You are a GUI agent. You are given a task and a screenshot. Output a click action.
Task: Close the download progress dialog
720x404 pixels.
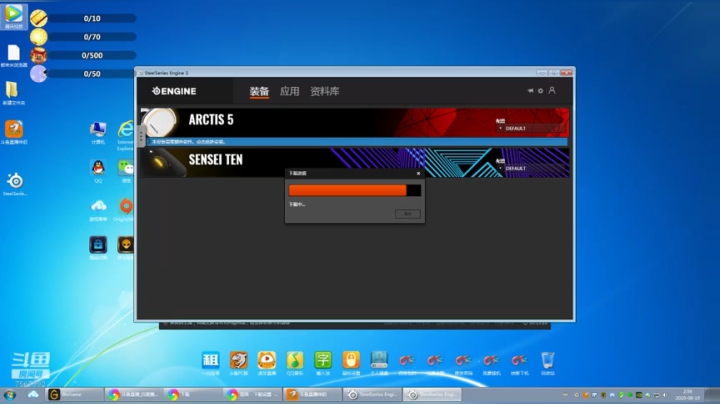[418, 174]
